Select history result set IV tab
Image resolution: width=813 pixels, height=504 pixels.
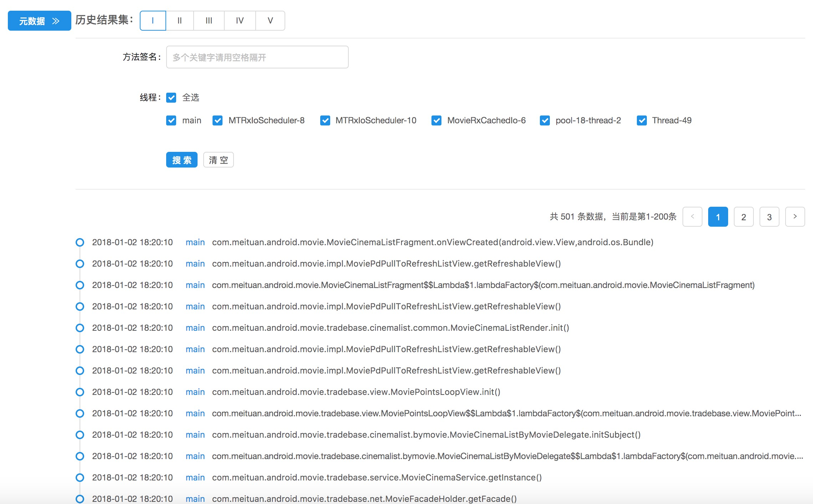click(x=240, y=21)
